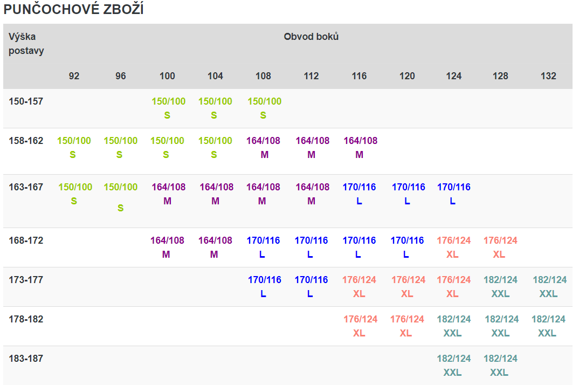The image size is (579, 392).
Task: Click size XL cell for height 168-172, hips 128
Action: [x=500, y=247]
